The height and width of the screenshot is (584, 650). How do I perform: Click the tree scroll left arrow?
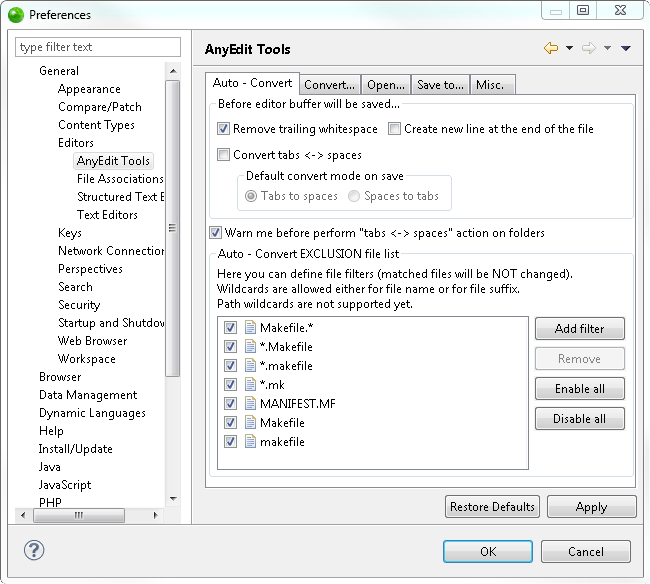[23, 515]
